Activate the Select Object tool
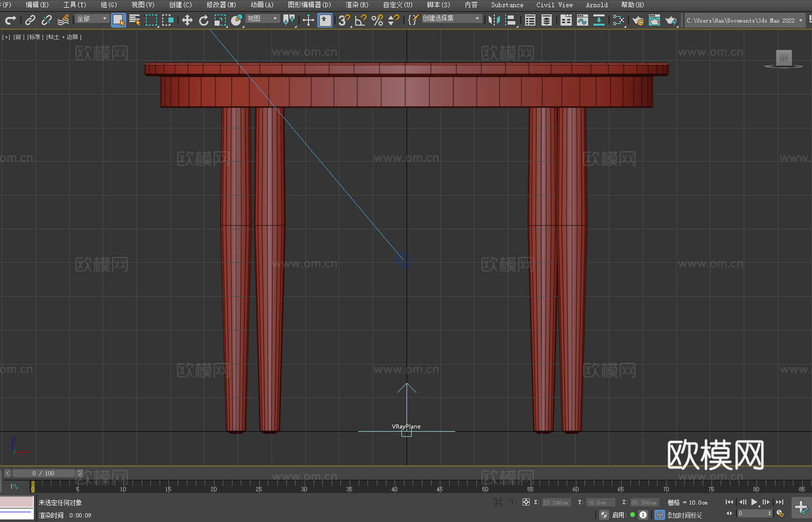 point(119,20)
